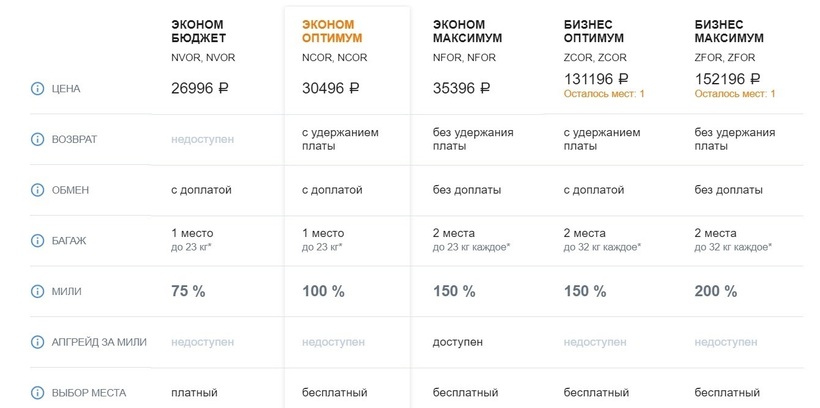Pick the 35396 ₽ fare price
The height and width of the screenshot is (408, 820).
(x=461, y=88)
